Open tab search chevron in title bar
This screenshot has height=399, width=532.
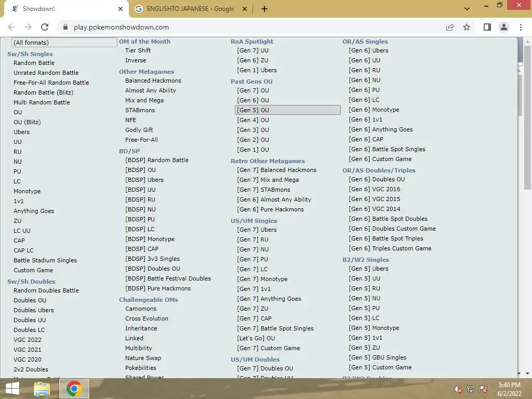pyautogui.click(x=467, y=8)
